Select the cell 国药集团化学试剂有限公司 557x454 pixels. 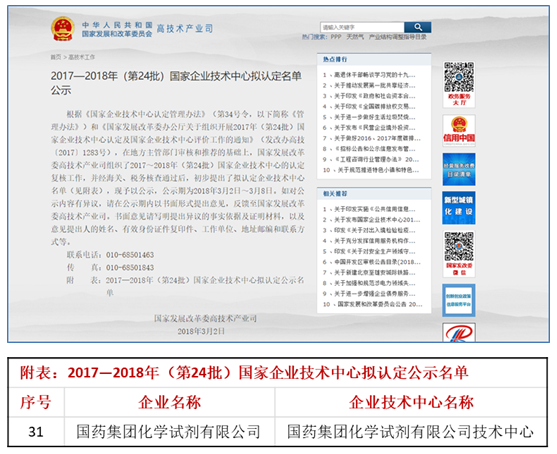click(168, 432)
